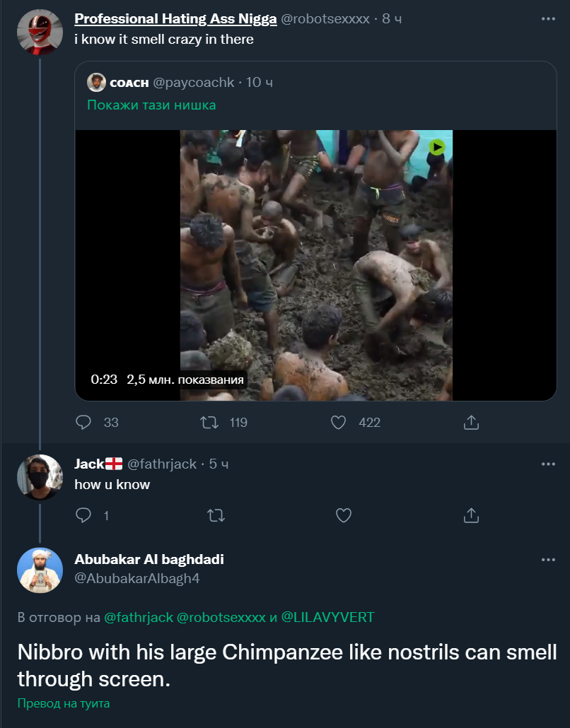Image resolution: width=570 pixels, height=728 pixels.
Task: Click 'Превод на туита' translate link
Action: (x=64, y=703)
